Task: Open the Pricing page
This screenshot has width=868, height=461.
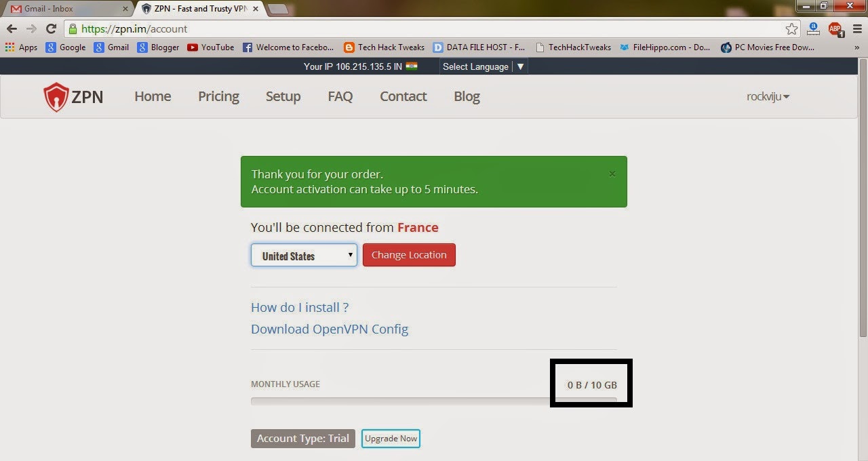Action: pos(218,96)
